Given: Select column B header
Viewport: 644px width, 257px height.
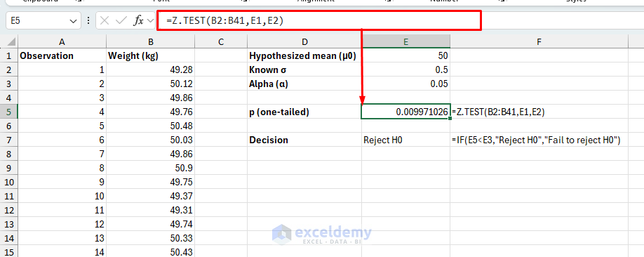Looking at the screenshot, I should coord(151,41).
